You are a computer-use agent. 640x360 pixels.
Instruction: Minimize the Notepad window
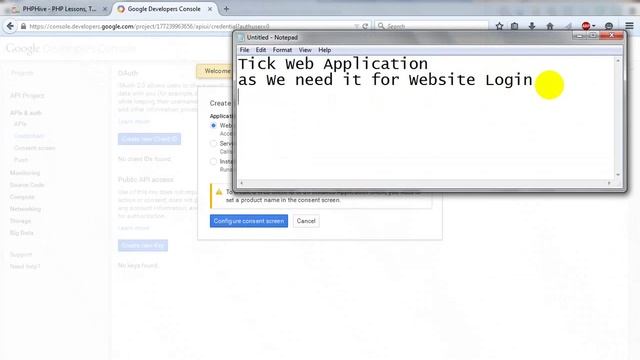[x=579, y=36]
